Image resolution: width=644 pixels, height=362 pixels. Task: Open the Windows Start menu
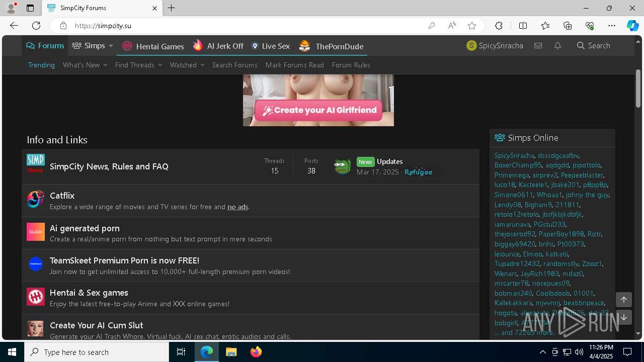12,352
